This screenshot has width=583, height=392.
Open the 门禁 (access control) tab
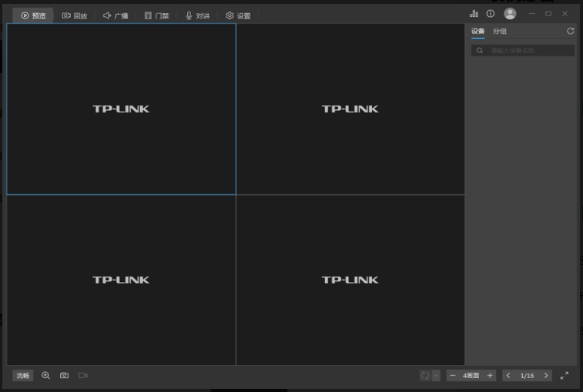pos(156,15)
